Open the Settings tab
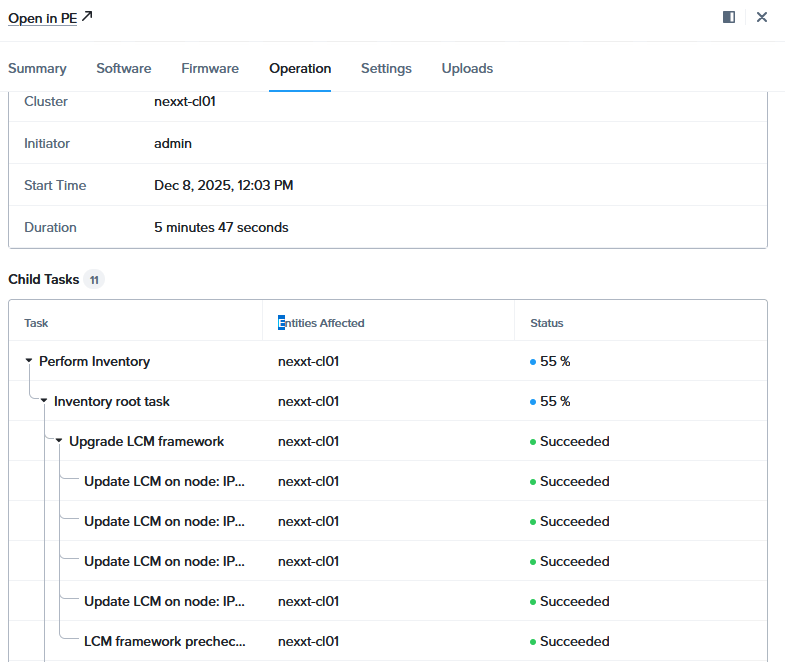Image resolution: width=785 pixels, height=662 pixels. tap(386, 68)
